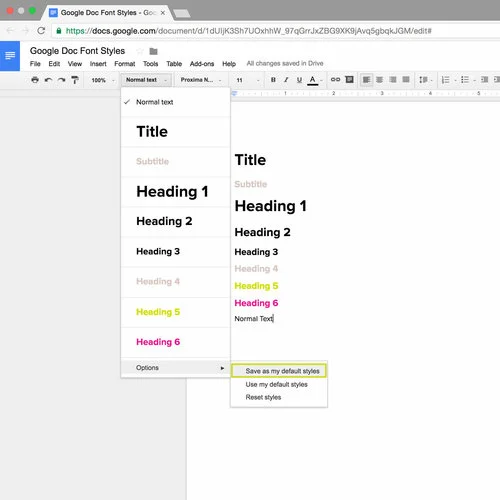
Task: Click the 'Subtitle' text in document
Action: (251, 184)
